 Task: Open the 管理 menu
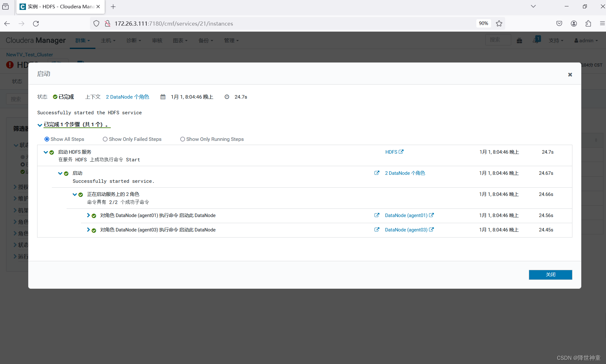click(231, 41)
